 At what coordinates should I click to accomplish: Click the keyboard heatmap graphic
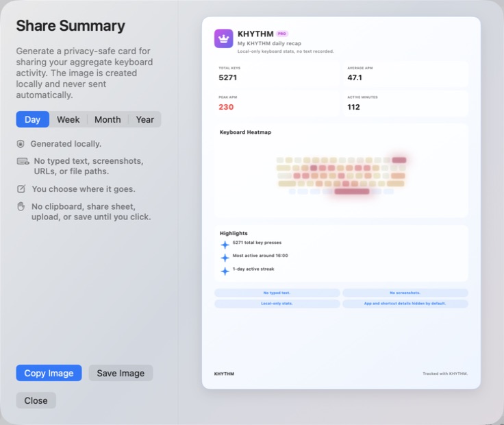341,175
